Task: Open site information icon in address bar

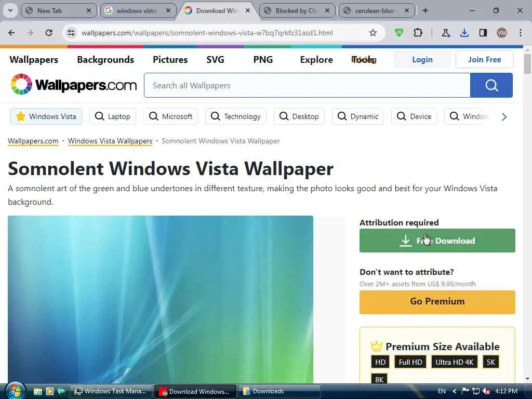Action: coord(71,33)
